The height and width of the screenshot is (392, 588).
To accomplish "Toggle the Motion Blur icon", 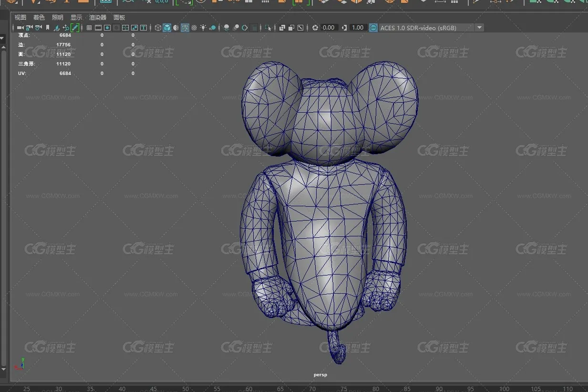I will click(236, 28).
